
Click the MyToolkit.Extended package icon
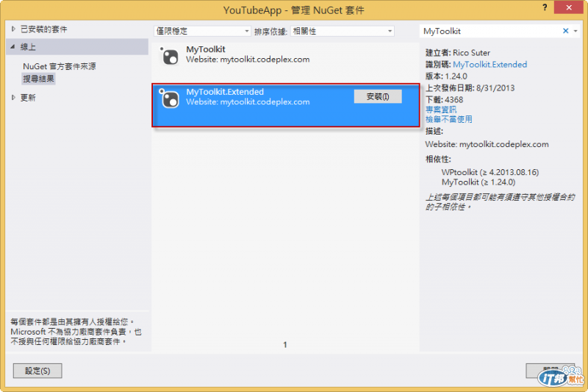(x=169, y=99)
